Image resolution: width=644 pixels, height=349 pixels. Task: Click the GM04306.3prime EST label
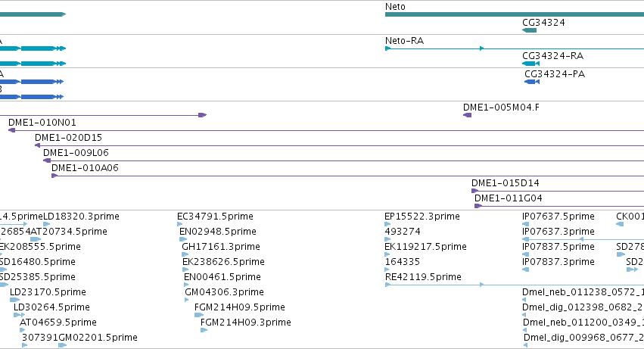coord(224,292)
